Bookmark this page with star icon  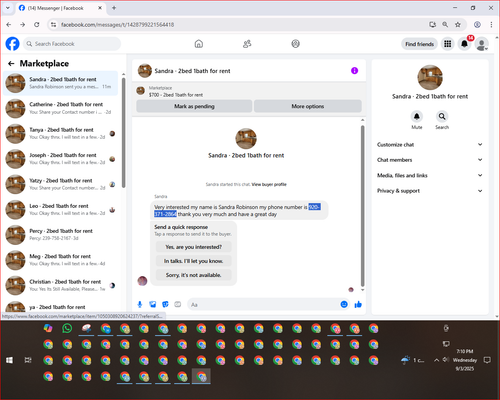point(458,25)
